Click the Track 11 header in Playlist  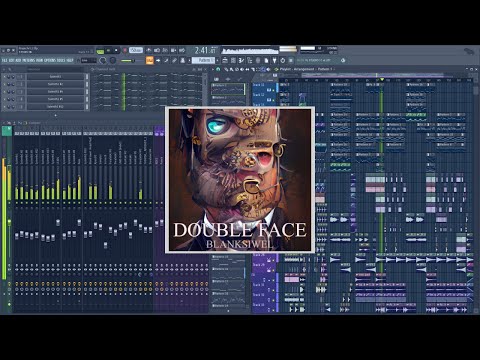(x=263, y=88)
